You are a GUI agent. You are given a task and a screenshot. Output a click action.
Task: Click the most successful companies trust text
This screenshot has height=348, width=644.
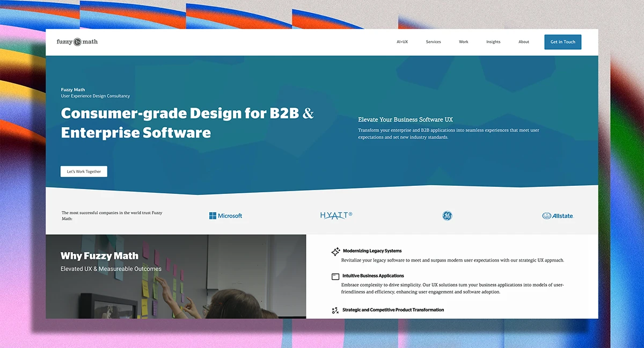point(112,216)
